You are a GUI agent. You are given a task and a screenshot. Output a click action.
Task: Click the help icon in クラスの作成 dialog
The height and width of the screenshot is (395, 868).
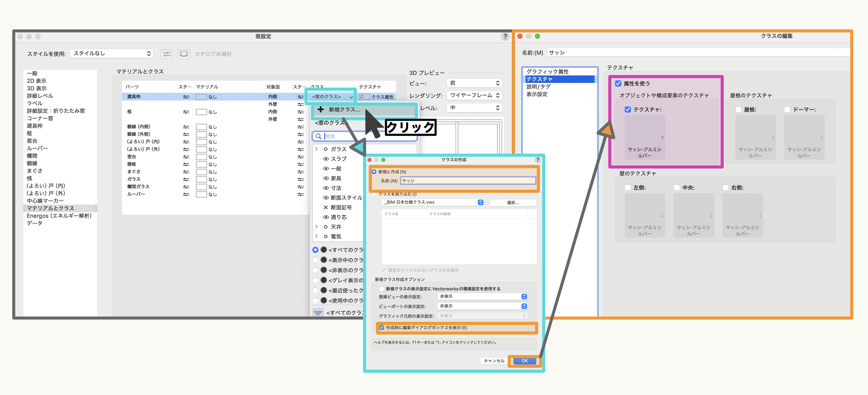pos(538,160)
